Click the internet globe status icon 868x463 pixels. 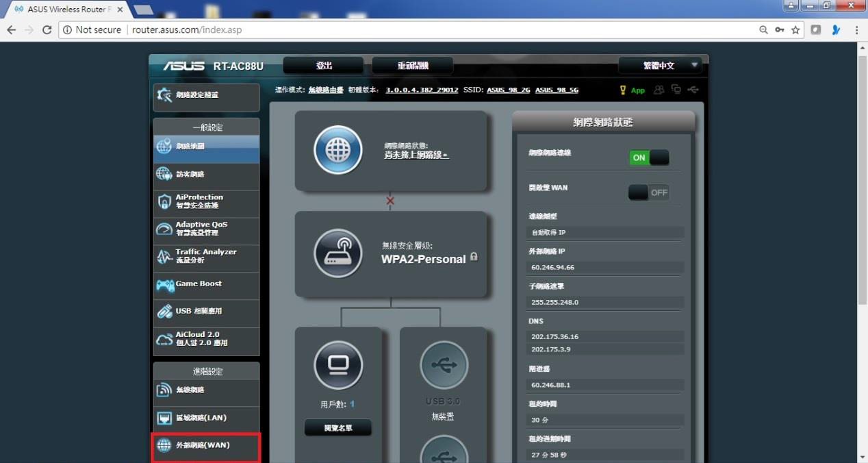coord(337,150)
